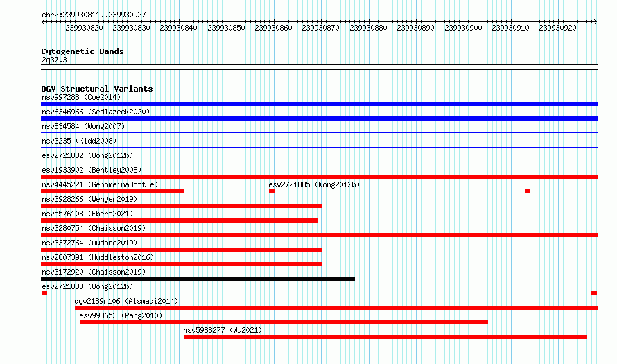Click the left arrowhead of the ruler
Image resolution: width=617 pixels, height=364 pixels.
pyautogui.click(x=43, y=21)
